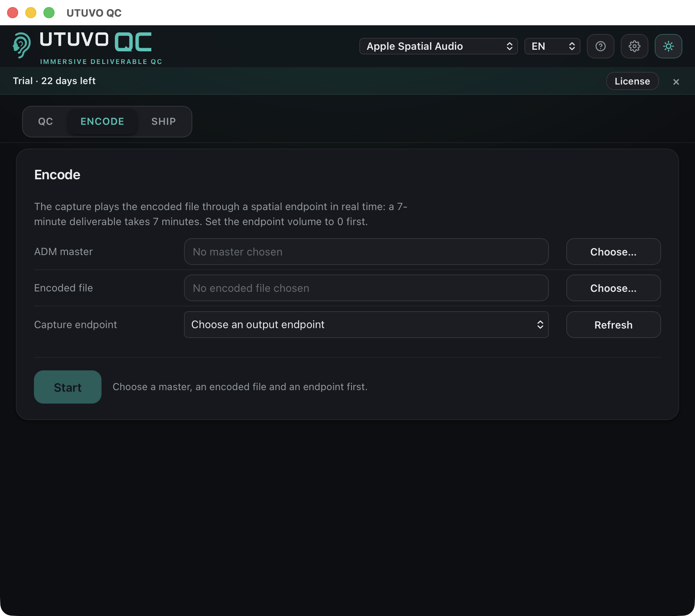
Task: Minimize the window with the yellow button
Action: pyautogui.click(x=31, y=13)
